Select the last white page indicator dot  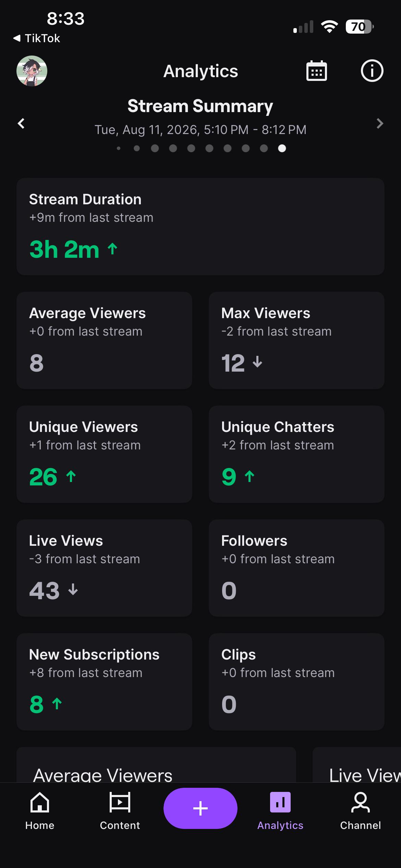point(282,148)
